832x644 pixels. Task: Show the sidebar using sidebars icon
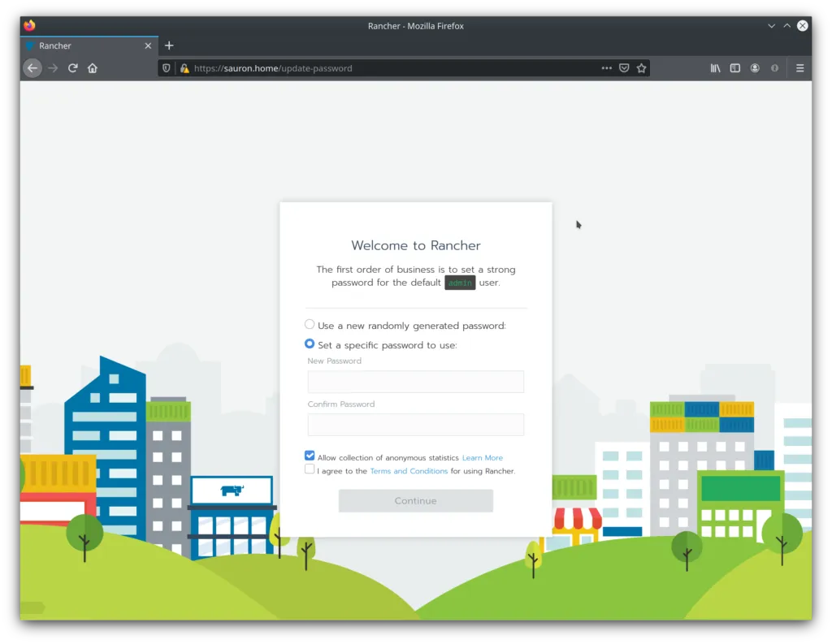pos(734,68)
